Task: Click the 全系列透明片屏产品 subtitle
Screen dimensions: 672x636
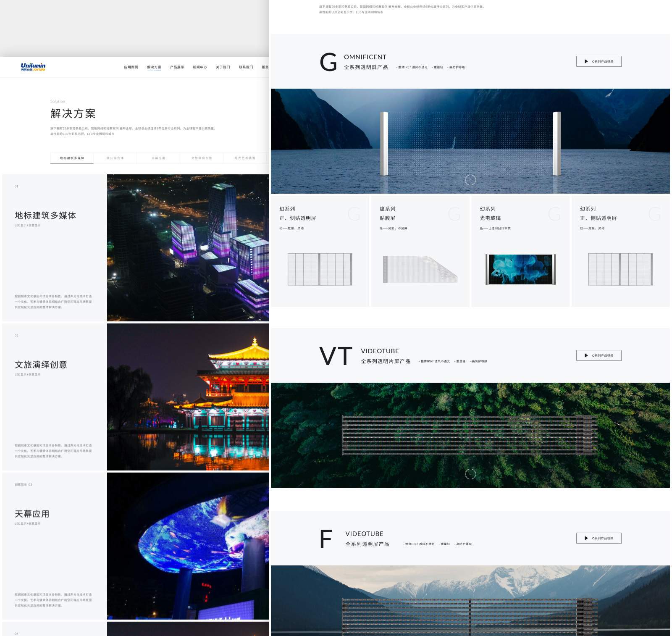Action: (386, 361)
